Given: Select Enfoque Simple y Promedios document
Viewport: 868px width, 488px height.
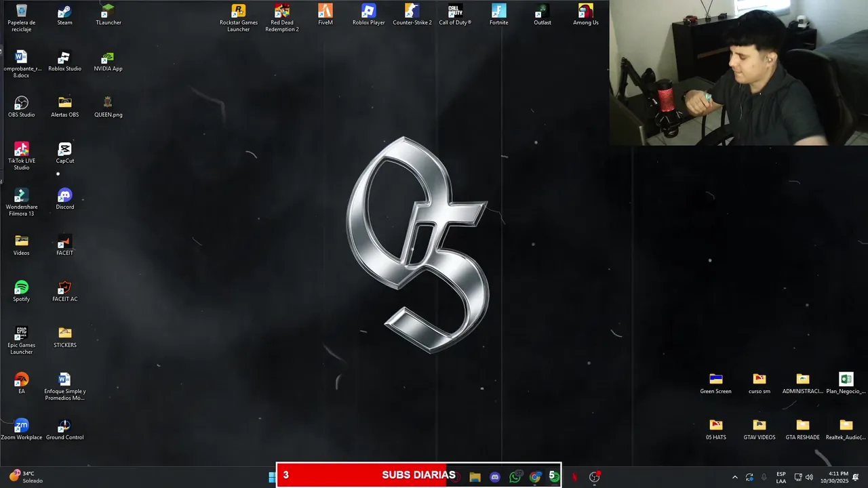Looking at the screenshot, I should tap(64, 387).
